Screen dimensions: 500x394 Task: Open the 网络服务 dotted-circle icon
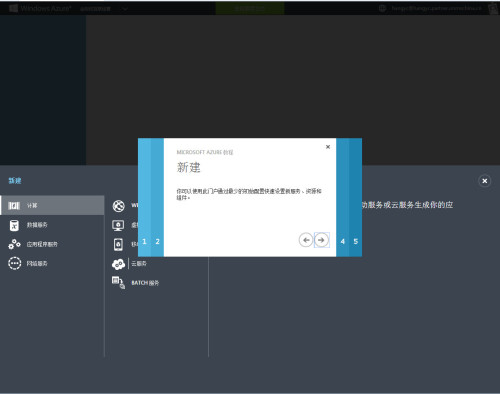(14, 263)
